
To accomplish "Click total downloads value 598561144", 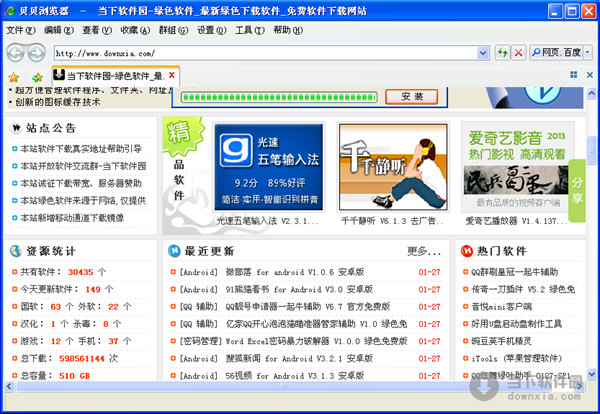I will pyautogui.click(x=82, y=359).
